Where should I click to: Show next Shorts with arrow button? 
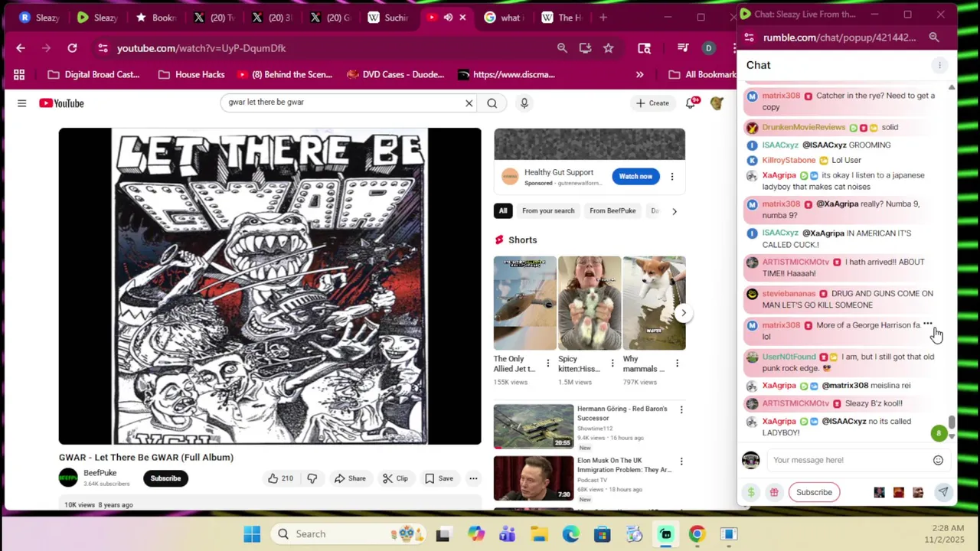(x=683, y=313)
